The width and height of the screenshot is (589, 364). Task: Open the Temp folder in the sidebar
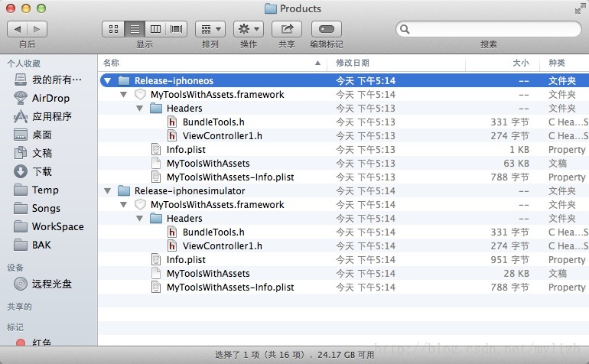(36, 190)
